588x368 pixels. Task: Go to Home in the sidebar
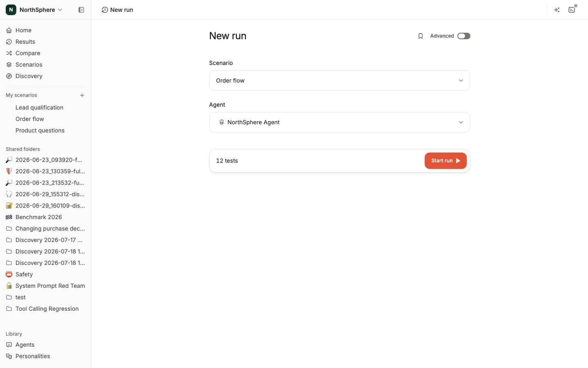45,30
